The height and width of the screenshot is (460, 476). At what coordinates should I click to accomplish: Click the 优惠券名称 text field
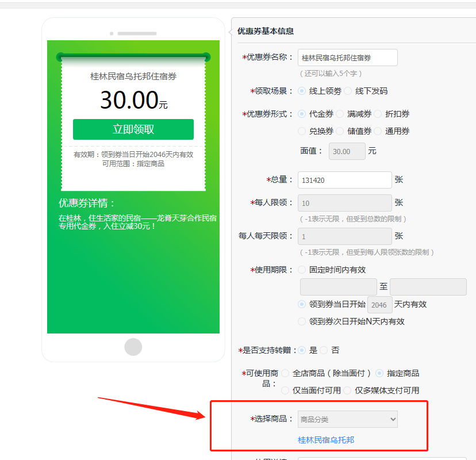347,57
